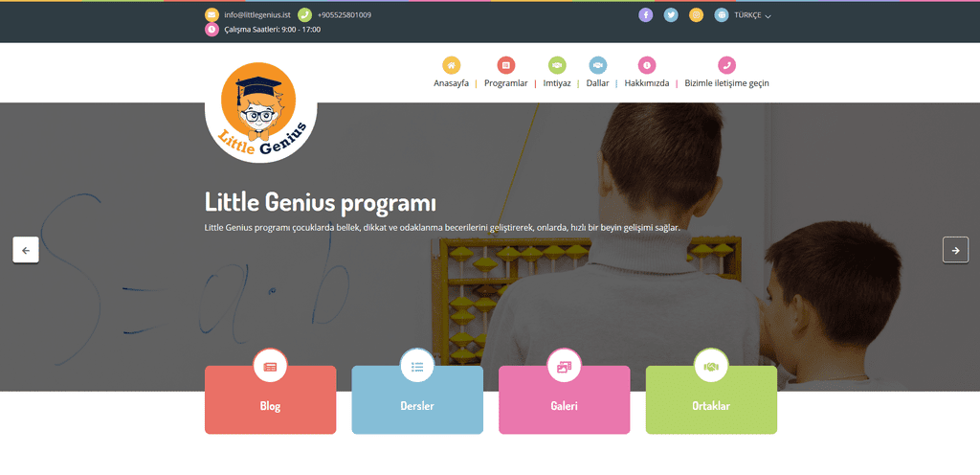The width and height of the screenshot is (980, 475).
Task: Go to previous slide with left arrow
Action: 26,250
